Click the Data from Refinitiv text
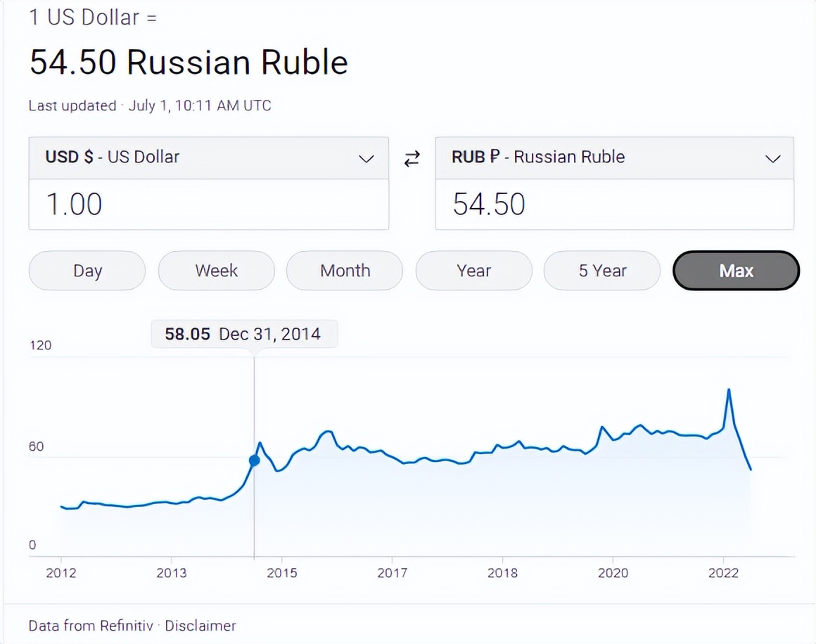This screenshot has width=816, height=644. click(x=91, y=625)
